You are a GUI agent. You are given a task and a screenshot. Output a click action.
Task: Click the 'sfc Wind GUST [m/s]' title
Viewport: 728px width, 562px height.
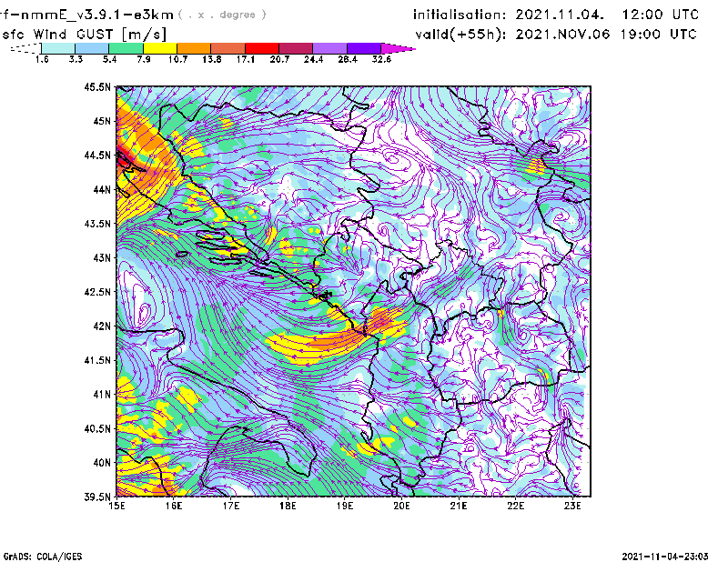(x=84, y=35)
